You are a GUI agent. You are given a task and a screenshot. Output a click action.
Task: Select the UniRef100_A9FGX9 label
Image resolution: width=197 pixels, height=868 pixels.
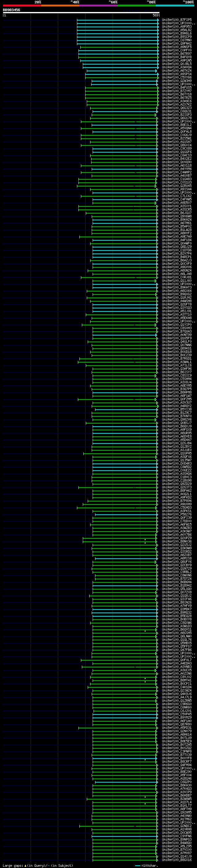tap(177, 430)
